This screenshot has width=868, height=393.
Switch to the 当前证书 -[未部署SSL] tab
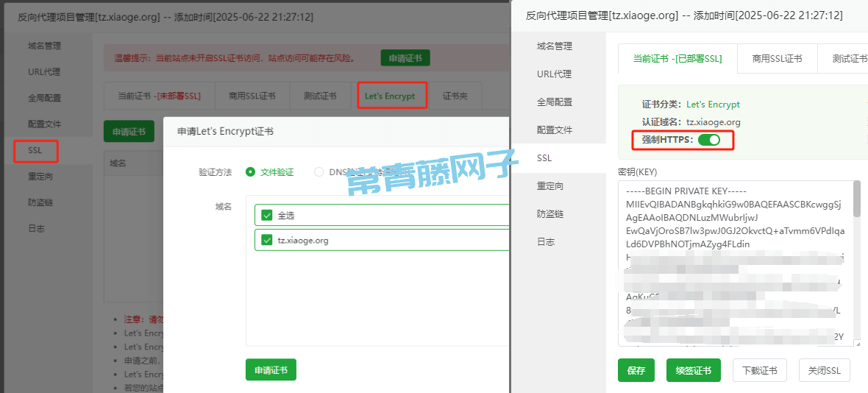click(159, 96)
